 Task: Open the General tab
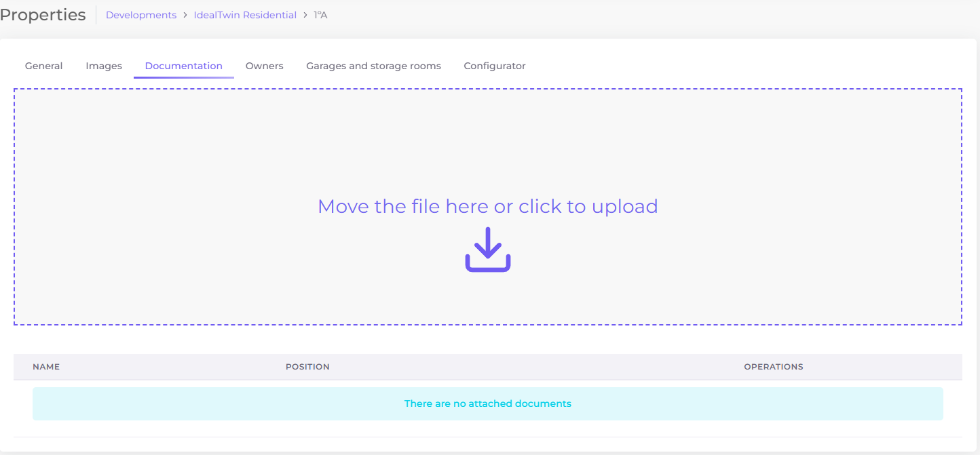pos(44,66)
